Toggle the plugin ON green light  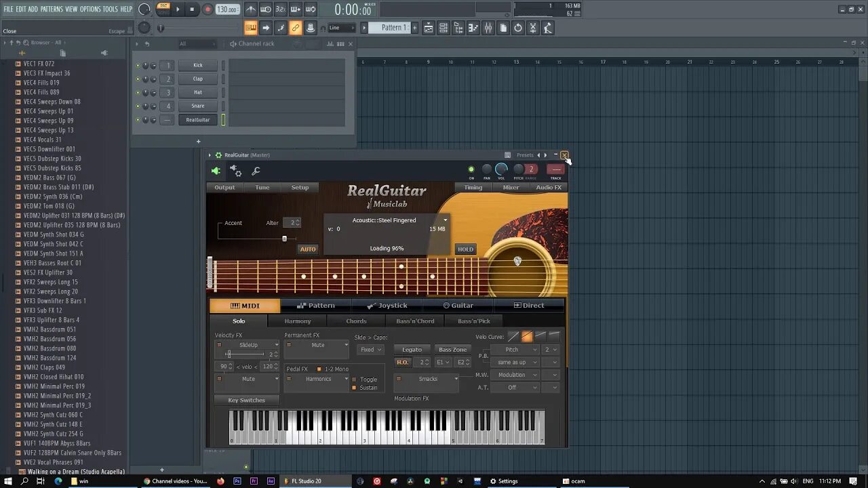(x=471, y=169)
